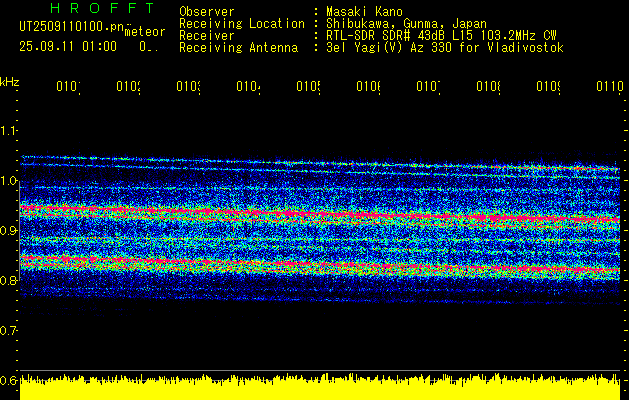
Task: Click the 0105 time marker
Action: (308, 86)
